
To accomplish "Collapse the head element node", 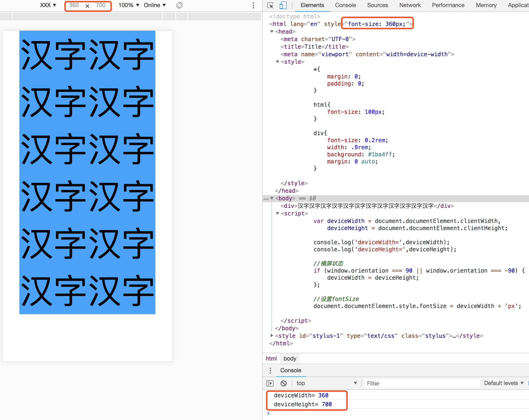I will 272,31.
